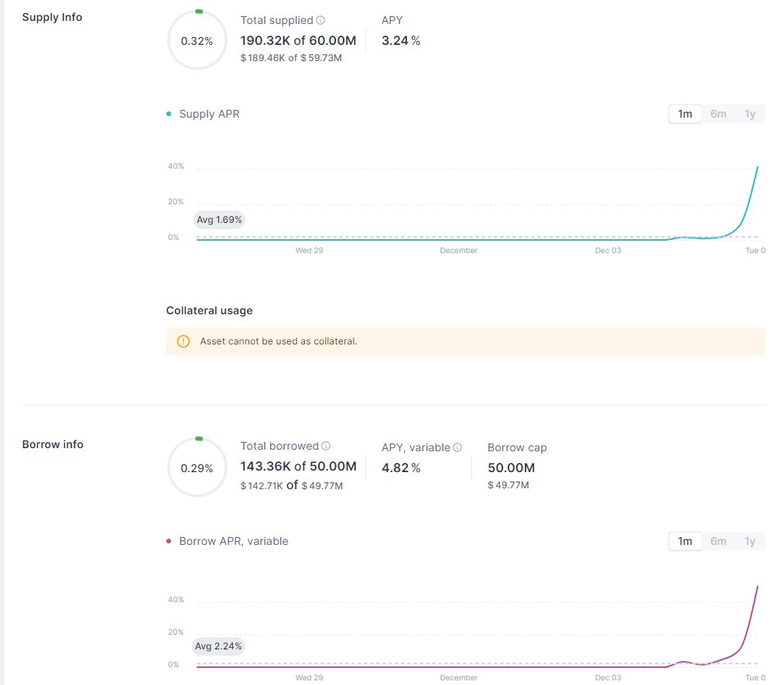Viewport: 784px width, 685px height.
Task: Click the Avg 1.69% label on supply chart
Action: tap(219, 219)
